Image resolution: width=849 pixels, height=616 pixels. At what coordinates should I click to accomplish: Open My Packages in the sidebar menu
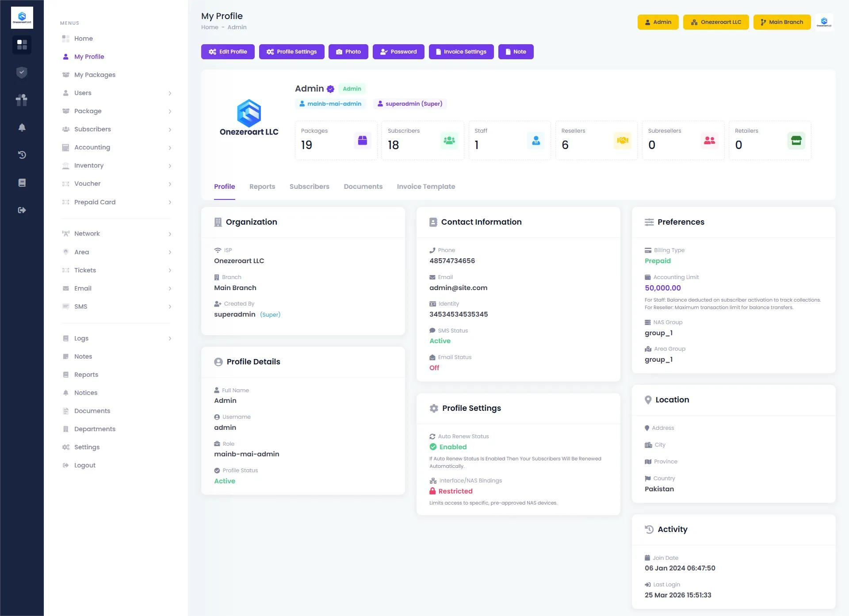point(95,75)
